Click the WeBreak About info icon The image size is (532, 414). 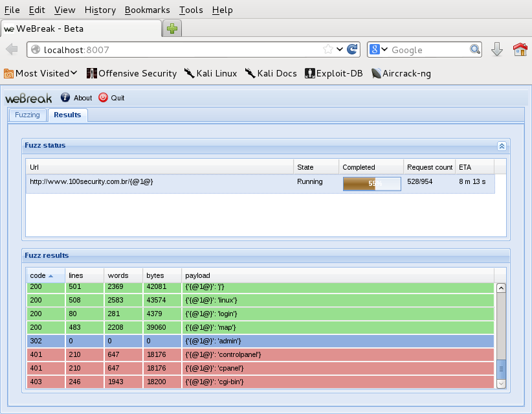tap(65, 97)
